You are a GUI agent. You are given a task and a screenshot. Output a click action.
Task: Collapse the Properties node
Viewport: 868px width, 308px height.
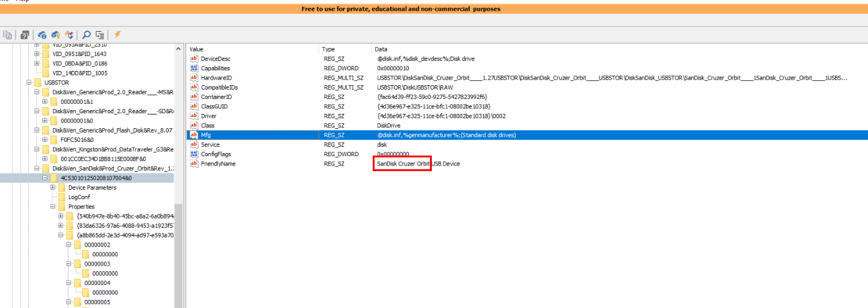point(53,207)
